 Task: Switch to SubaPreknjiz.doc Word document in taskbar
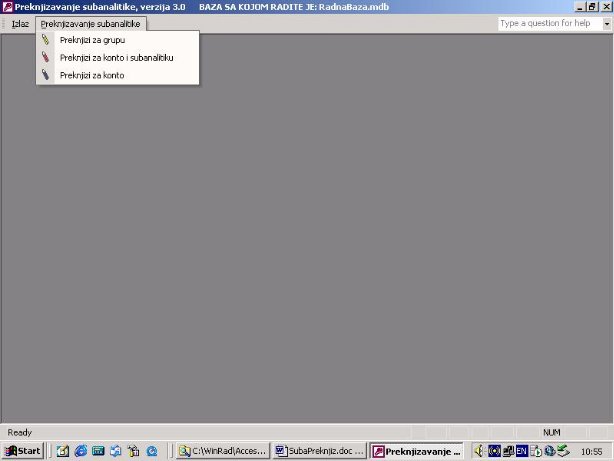[319, 451]
